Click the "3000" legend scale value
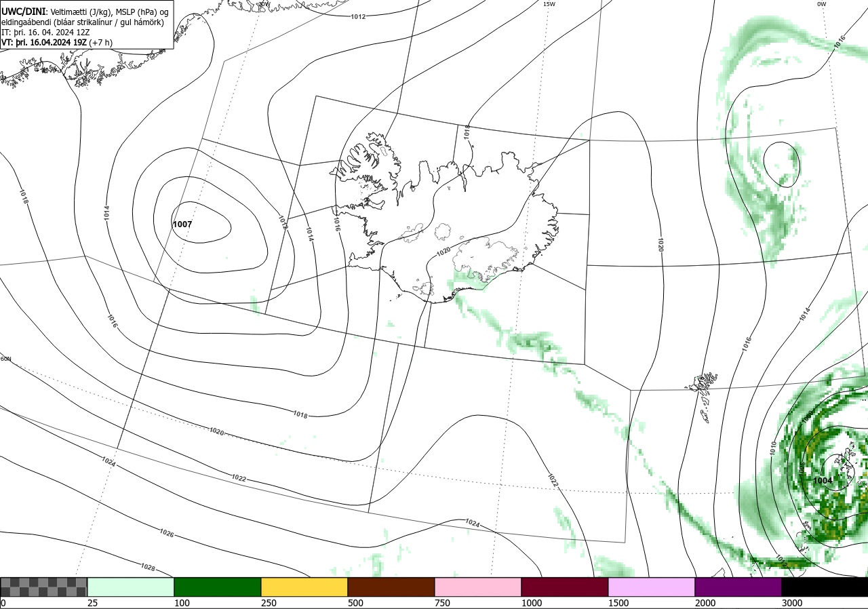 [x=792, y=603]
